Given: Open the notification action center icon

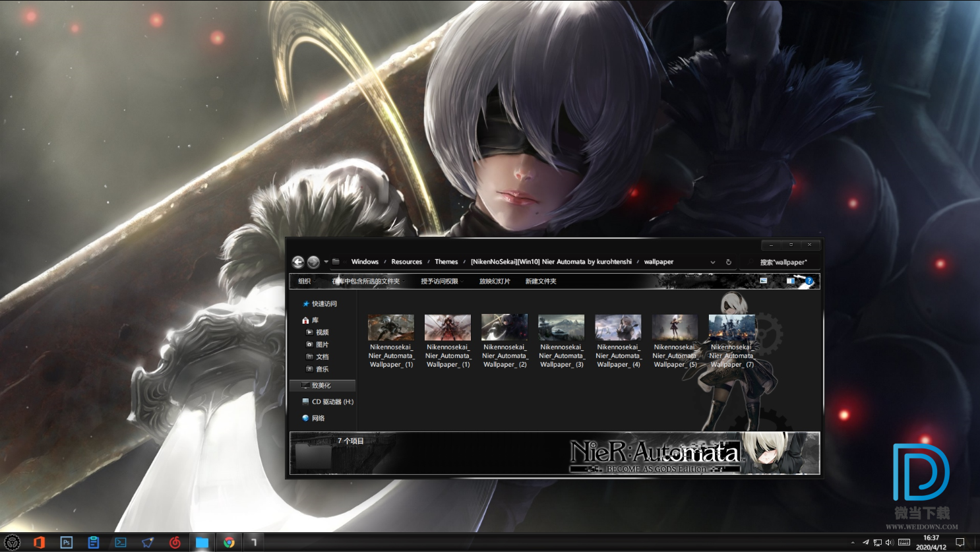Looking at the screenshot, I should point(960,542).
